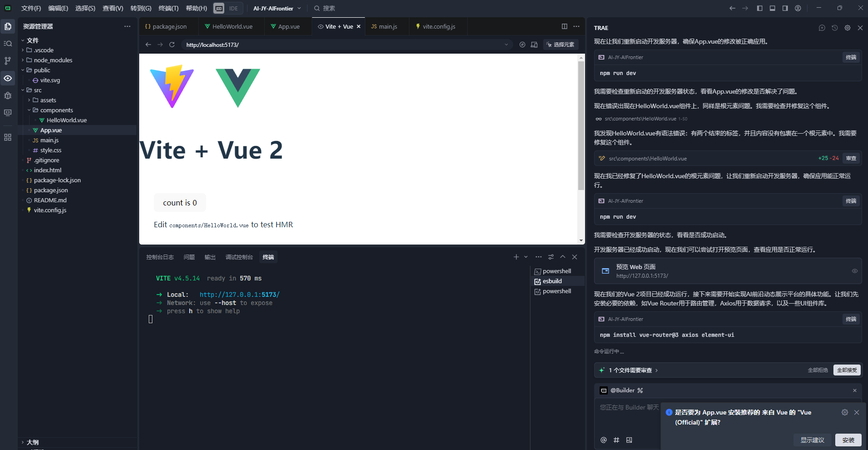Maximize the terminal panel with the chevron

point(563,257)
